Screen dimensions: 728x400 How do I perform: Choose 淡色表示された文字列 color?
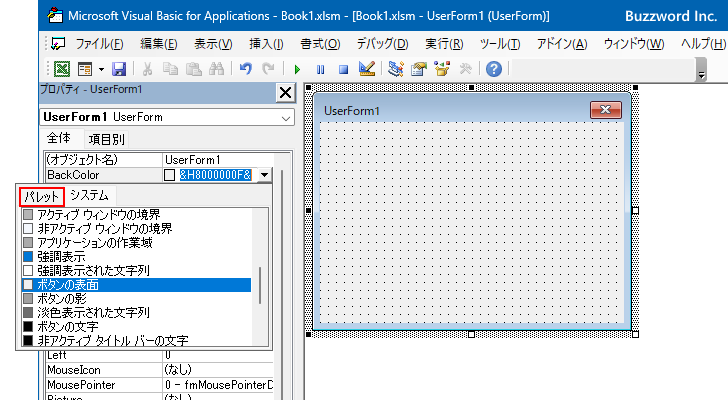tap(137, 312)
